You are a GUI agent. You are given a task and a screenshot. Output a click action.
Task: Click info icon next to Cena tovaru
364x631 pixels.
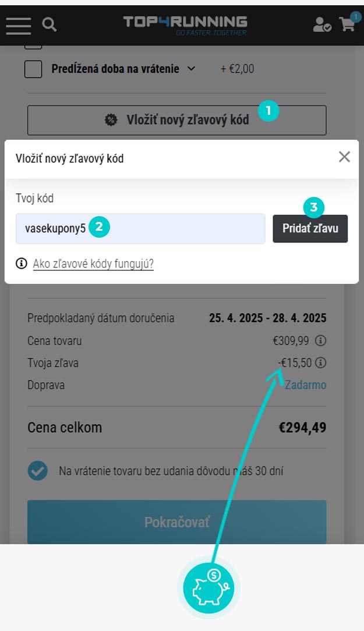coord(320,341)
